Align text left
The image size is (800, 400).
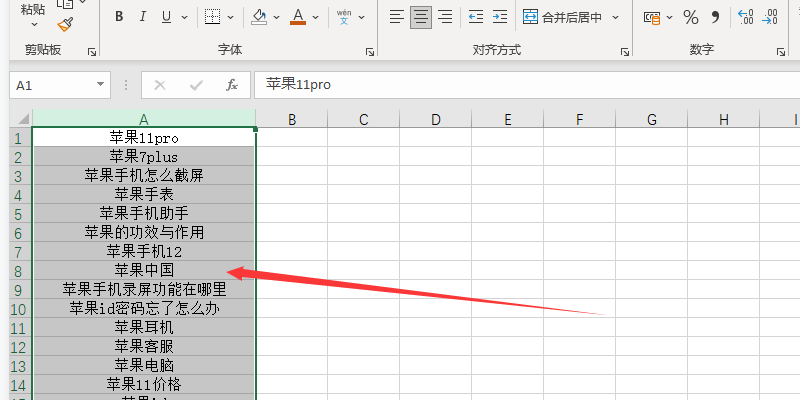pos(396,17)
